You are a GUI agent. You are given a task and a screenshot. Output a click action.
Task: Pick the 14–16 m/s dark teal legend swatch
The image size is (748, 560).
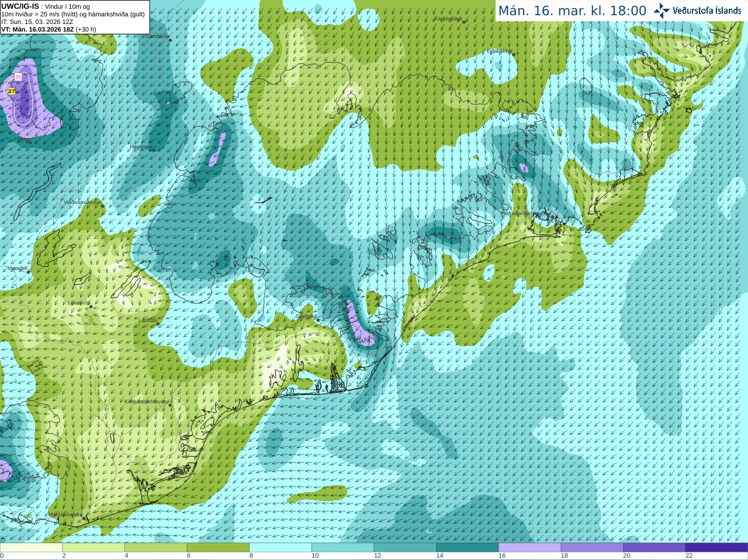click(x=467, y=547)
